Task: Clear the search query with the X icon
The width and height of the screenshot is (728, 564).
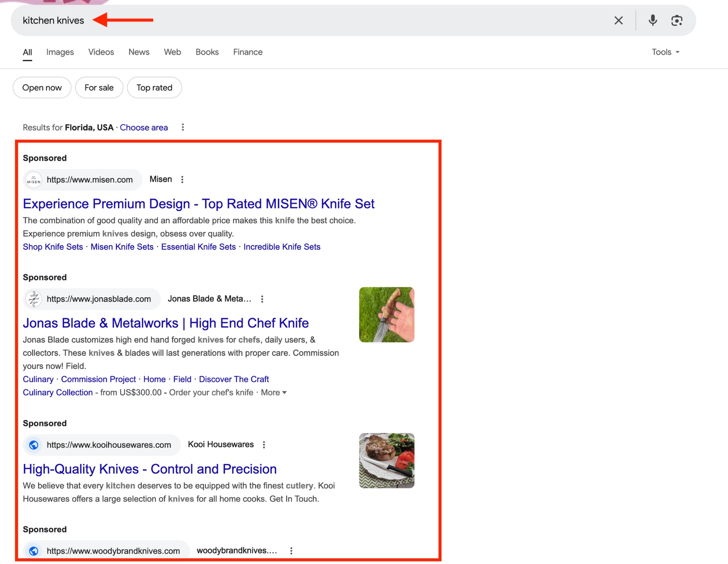Action: point(619,21)
